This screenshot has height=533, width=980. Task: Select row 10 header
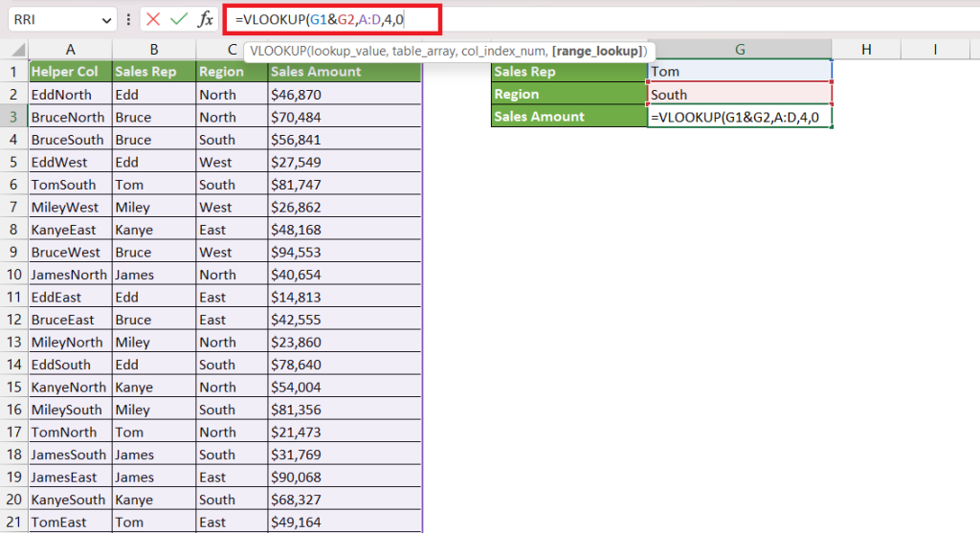click(x=13, y=275)
